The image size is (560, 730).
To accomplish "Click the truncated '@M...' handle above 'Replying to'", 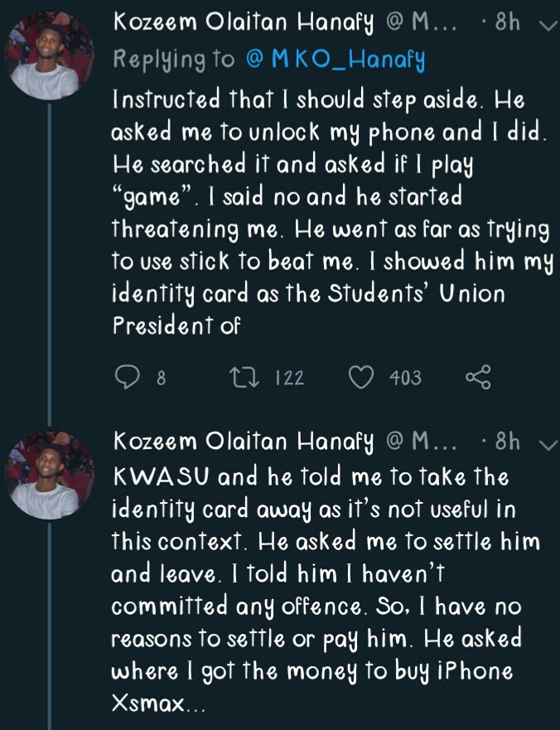I will pyautogui.click(x=422, y=24).
